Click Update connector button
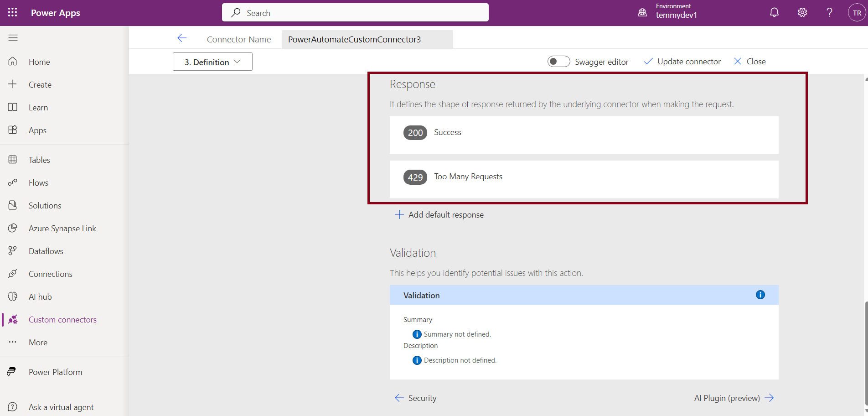The height and width of the screenshot is (416, 868). tap(682, 62)
